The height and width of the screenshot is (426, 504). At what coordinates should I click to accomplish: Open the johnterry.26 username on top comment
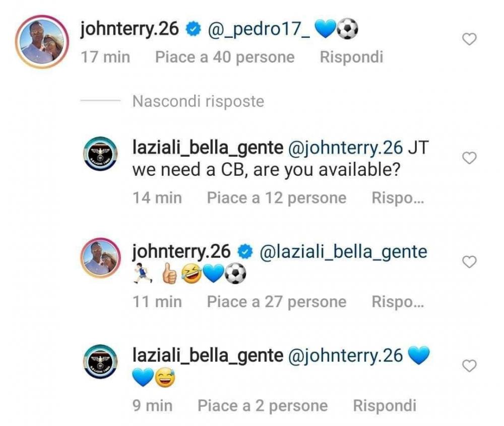pos(129,29)
